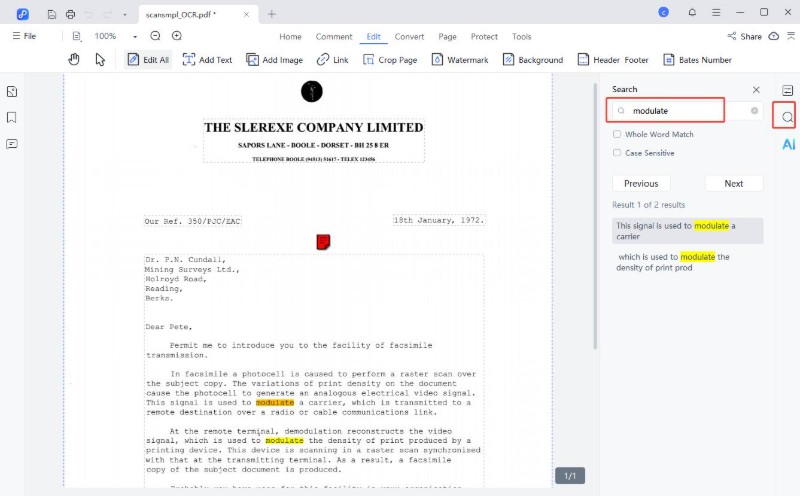The width and height of the screenshot is (800, 496).
Task: Zoom out with the minus icon
Action: (156, 36)
